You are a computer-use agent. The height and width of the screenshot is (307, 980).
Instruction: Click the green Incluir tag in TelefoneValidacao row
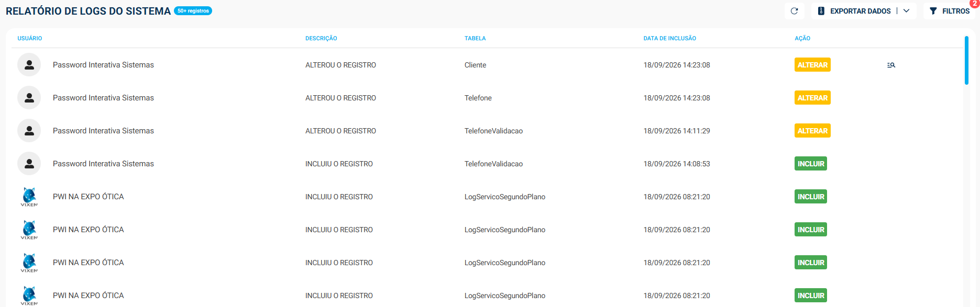point(811,164)
